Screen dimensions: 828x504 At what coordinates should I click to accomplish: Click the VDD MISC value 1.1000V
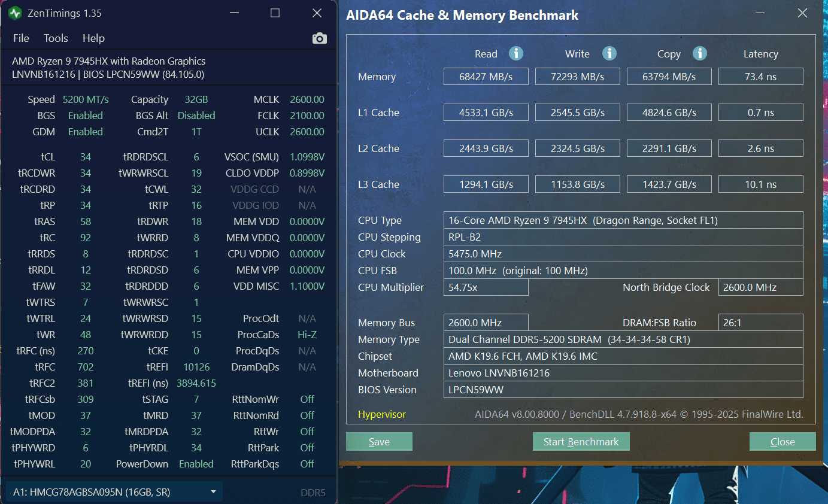pos(307,286)
